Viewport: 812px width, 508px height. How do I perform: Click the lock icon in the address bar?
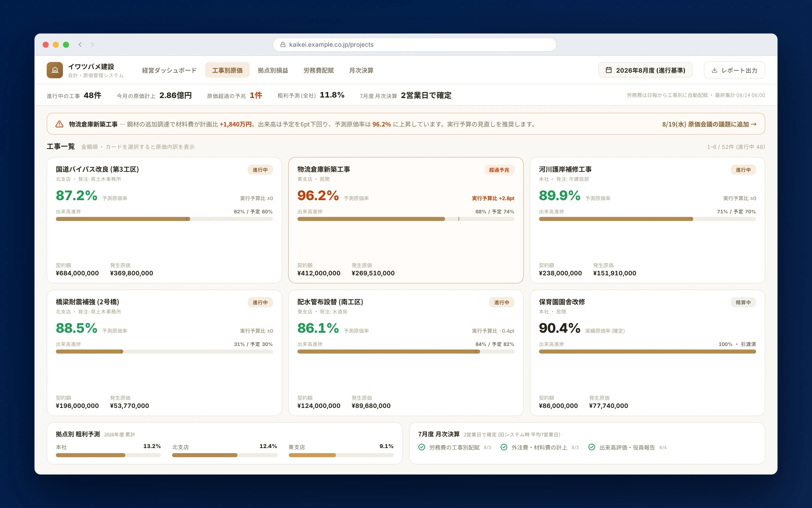tap(283, 45)
